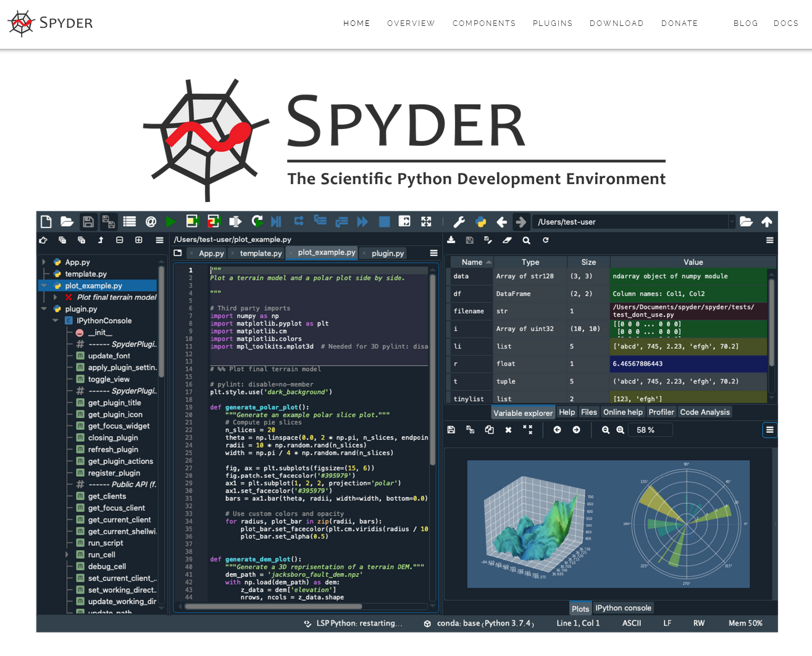
Task: Open the DOWNLOAD link in site navigation
Action: click(x=616, y=23)
